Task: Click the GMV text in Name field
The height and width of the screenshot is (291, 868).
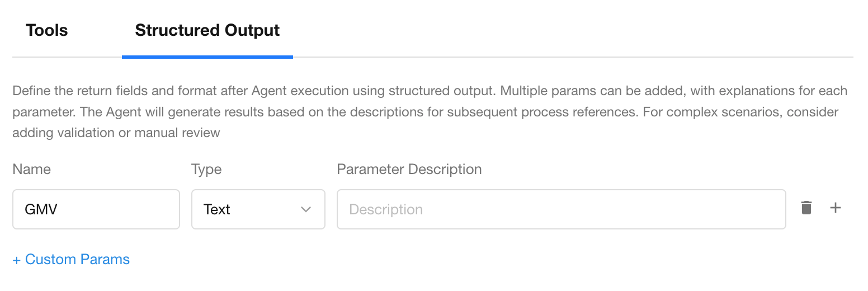Action: (41, 209)
